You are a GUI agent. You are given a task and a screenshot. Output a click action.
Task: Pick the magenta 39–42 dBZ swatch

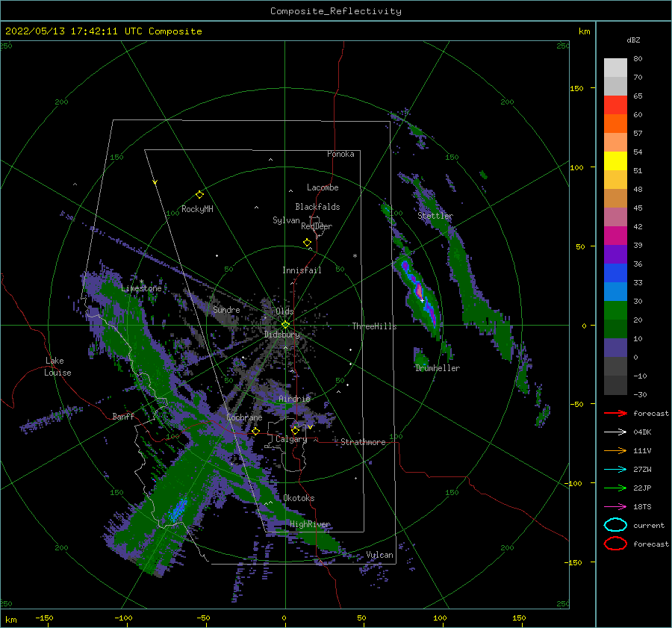click(615, 236)
